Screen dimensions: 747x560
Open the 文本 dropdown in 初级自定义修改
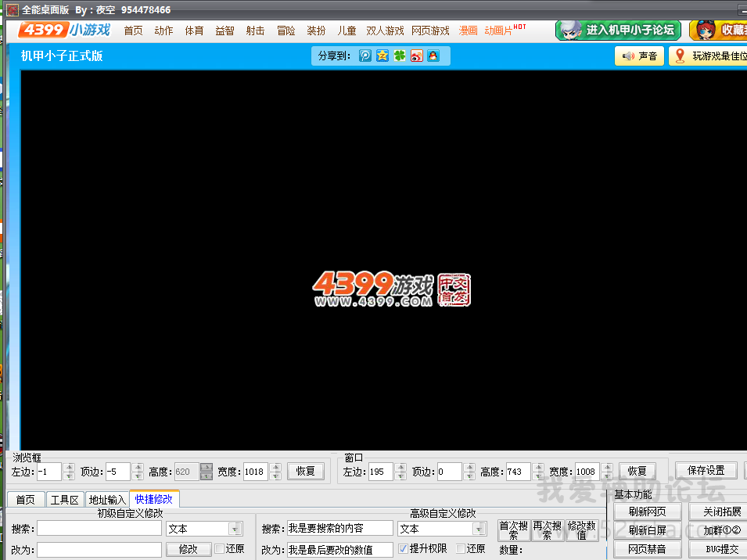coord(235,529)
